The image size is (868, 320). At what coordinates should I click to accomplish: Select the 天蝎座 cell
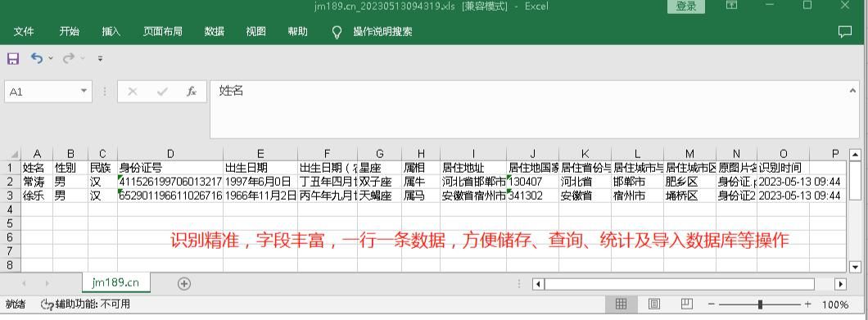pyautogui.click(x=379, y=196)
